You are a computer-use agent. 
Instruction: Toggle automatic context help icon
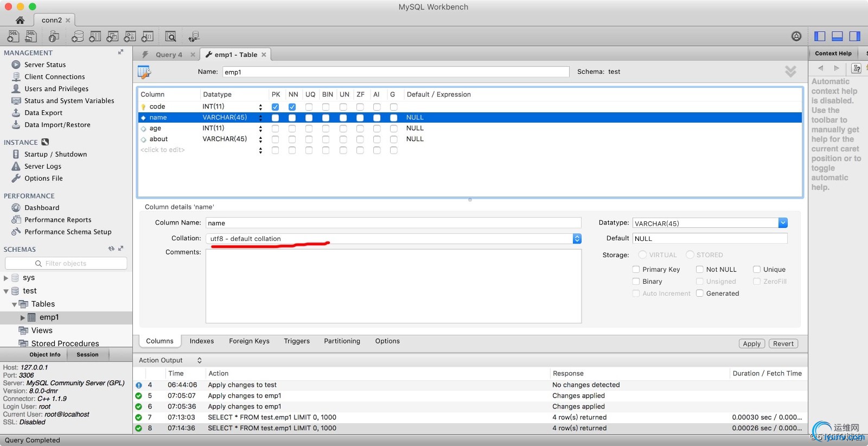[857, 68]
